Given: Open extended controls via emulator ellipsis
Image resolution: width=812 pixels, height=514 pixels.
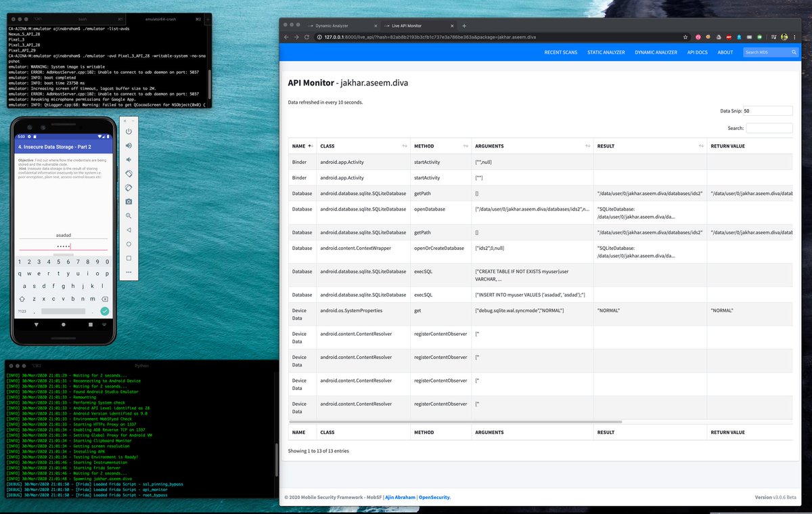Looking at the screenshot, I should (x=129, y=272).
